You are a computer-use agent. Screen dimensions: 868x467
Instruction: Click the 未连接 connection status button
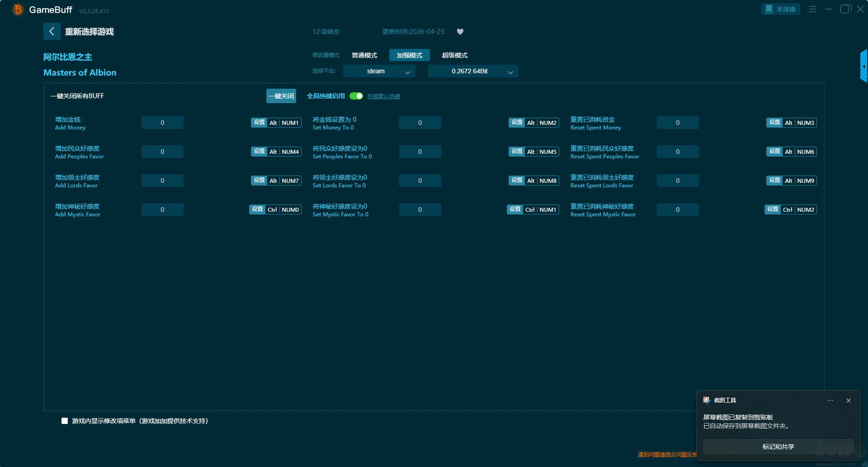click(780, 9)
